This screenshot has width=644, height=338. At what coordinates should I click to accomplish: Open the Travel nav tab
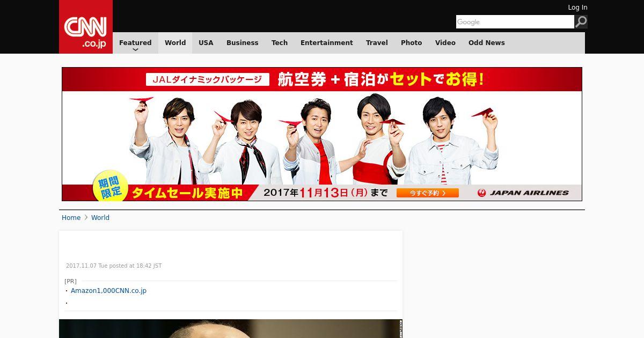(377, 43)
